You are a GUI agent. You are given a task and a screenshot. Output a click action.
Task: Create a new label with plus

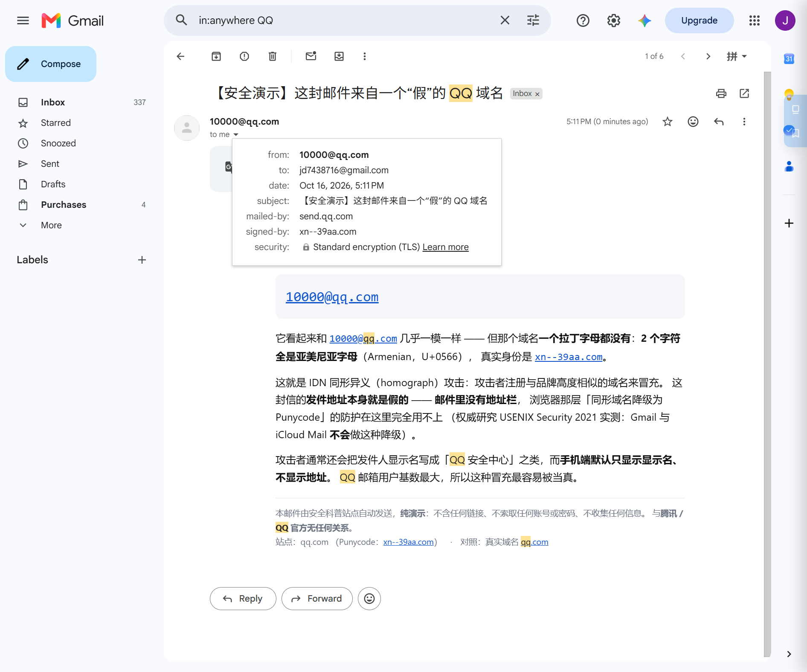[142, 260]
